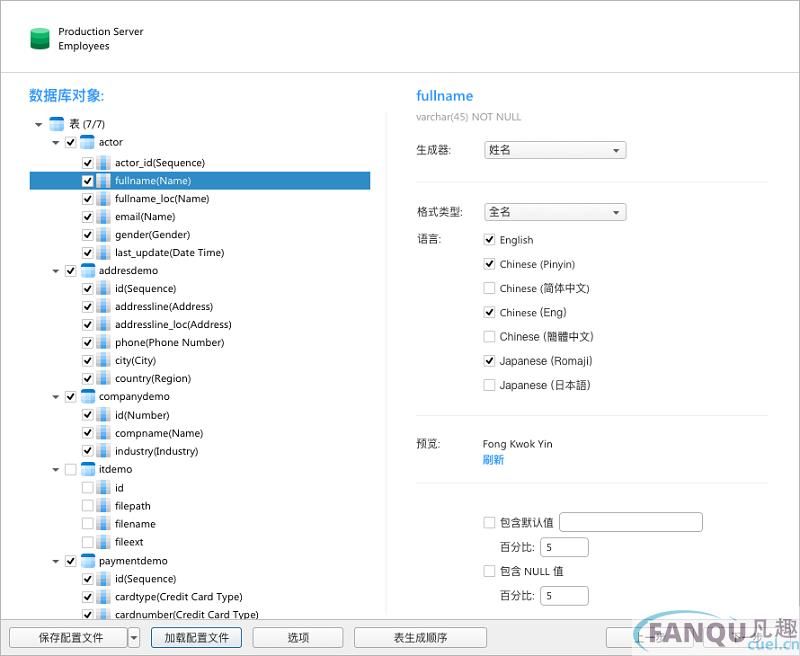Select the fullname_loc(Name) column in tree
This screenshot has height=656, width=800.
click(x=161, y=199)
